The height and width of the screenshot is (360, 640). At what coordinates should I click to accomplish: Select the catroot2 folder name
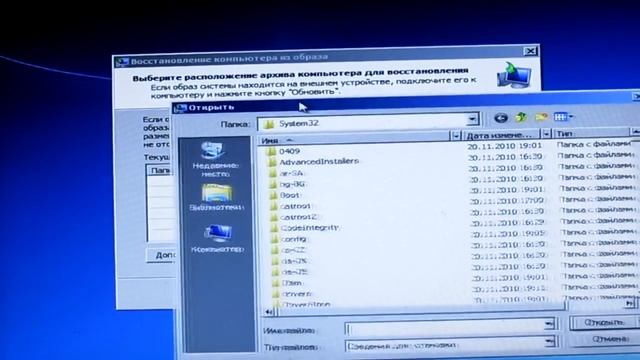(x=299, y=217)
